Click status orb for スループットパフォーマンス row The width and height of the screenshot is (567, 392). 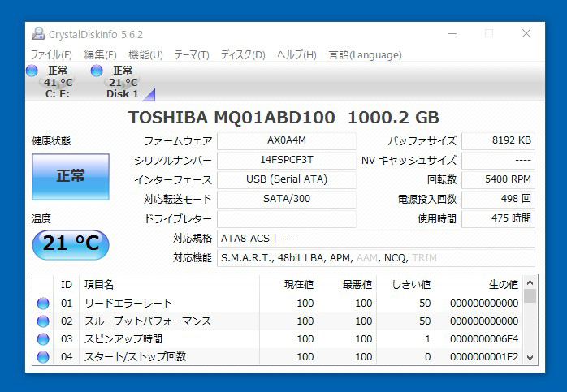coord(43,321)
